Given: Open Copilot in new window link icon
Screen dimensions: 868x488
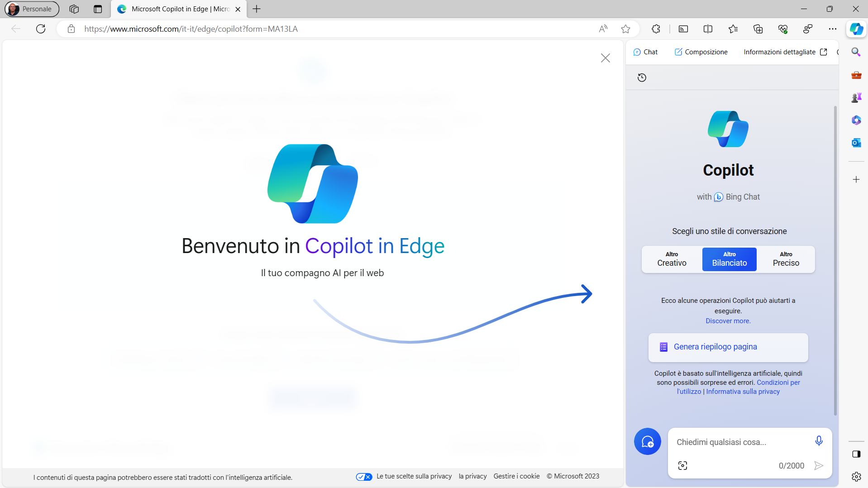Looking at the screenshot, I should pyautogui.click(x=824, y=52).
